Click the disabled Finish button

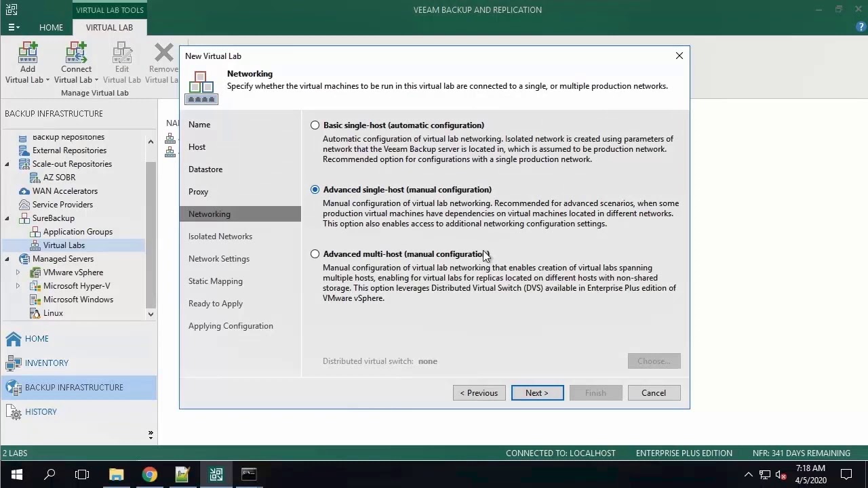[x=595, y=393]
